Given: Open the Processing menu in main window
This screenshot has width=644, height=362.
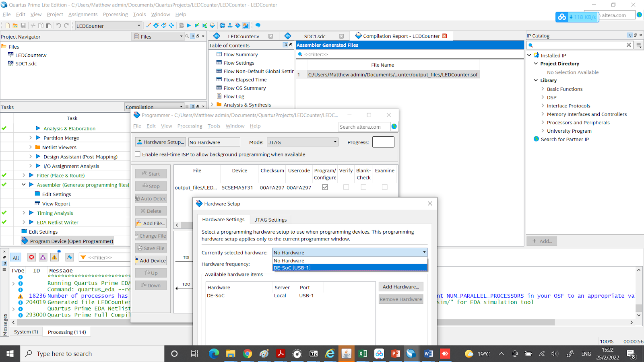Looking at the screenshot, I should [x=115, y=14].
